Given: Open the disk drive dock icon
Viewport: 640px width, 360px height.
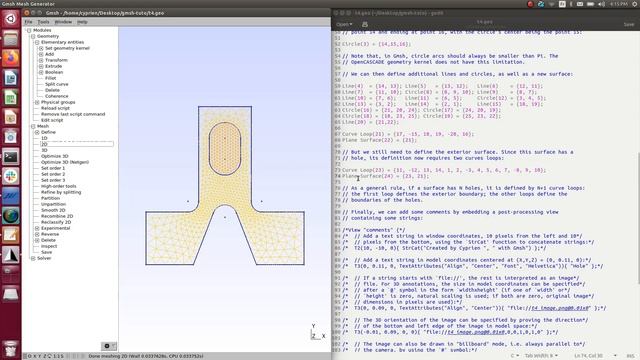Looking at the screenshot, I should (11, 293).
